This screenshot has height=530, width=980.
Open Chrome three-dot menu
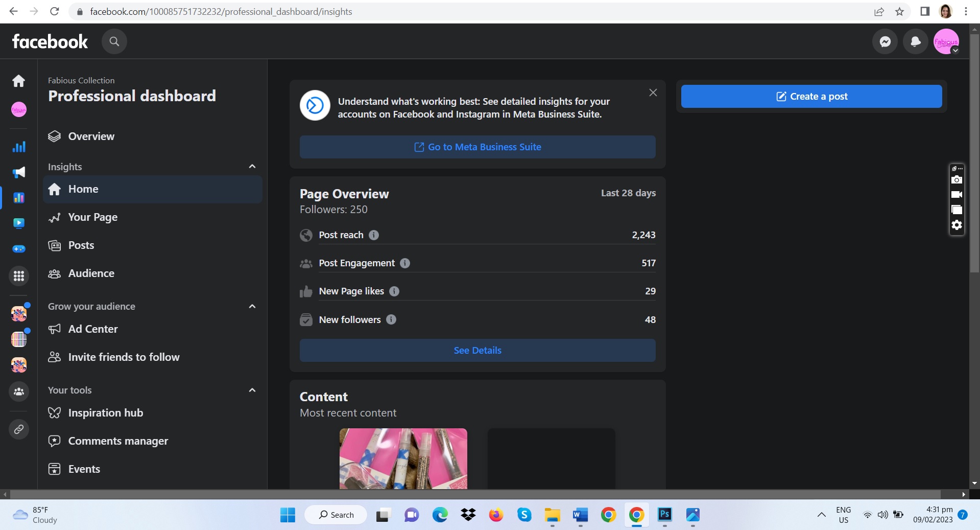coord(966,11)
